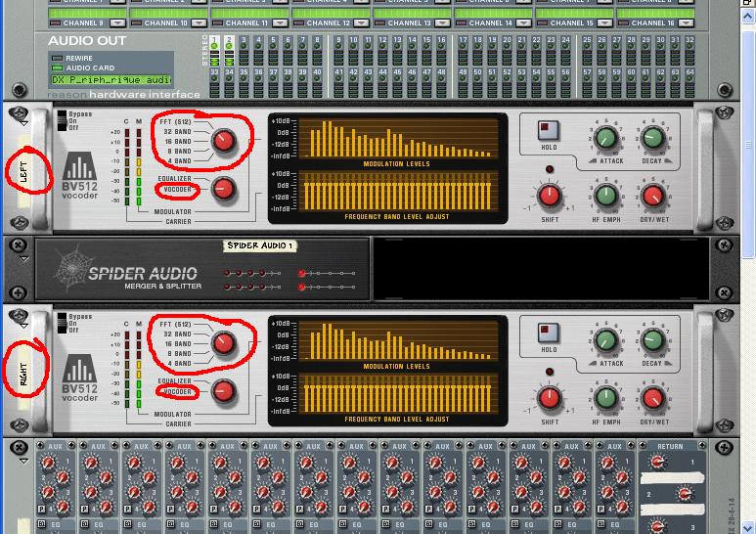The image size is (756, 534).
Task: Click the Attack knob on RIGHT vocoder
Action: tap(606, 340)
